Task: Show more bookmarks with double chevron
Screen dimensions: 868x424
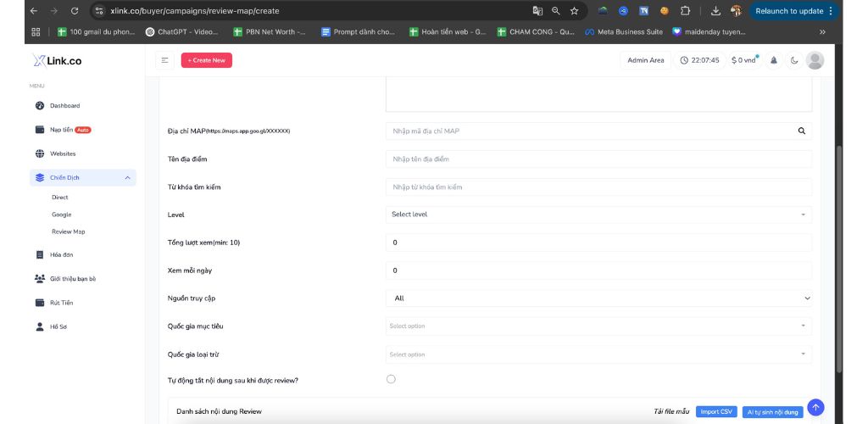Action: point(822,32)
